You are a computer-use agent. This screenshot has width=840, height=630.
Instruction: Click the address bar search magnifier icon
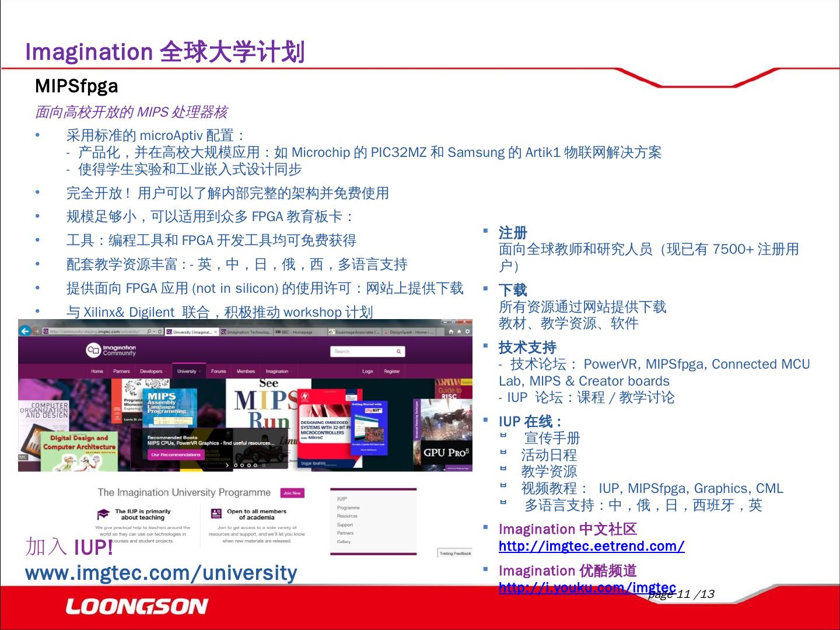pyautogui.click(x=150, y=332)
